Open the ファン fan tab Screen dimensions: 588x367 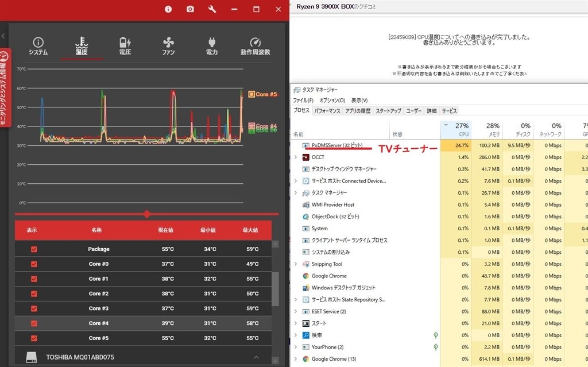(x=168, y=47)
